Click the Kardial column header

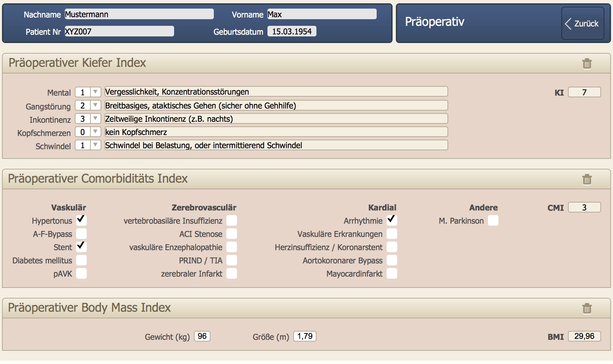point(382,207)
